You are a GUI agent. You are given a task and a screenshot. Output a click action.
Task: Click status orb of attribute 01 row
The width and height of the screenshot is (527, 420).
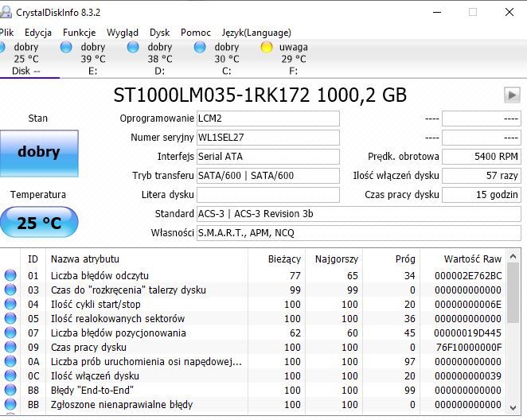click(10, 275)
